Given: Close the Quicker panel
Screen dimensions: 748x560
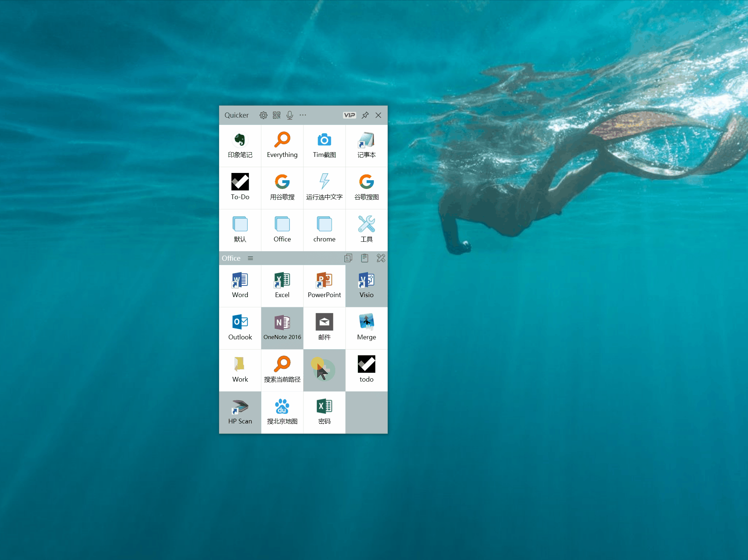Looking at the screenshot, I should click(x=379, y=115).
